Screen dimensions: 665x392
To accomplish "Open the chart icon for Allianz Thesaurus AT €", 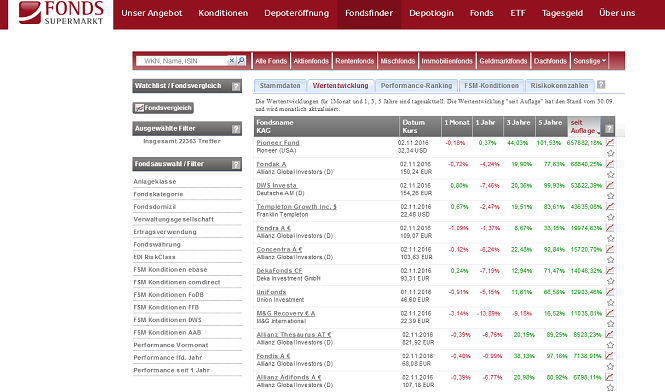I will pos(610,334).
